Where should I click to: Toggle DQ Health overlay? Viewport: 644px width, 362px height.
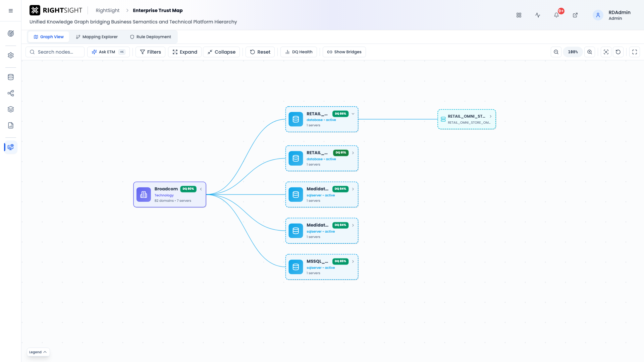299,52
